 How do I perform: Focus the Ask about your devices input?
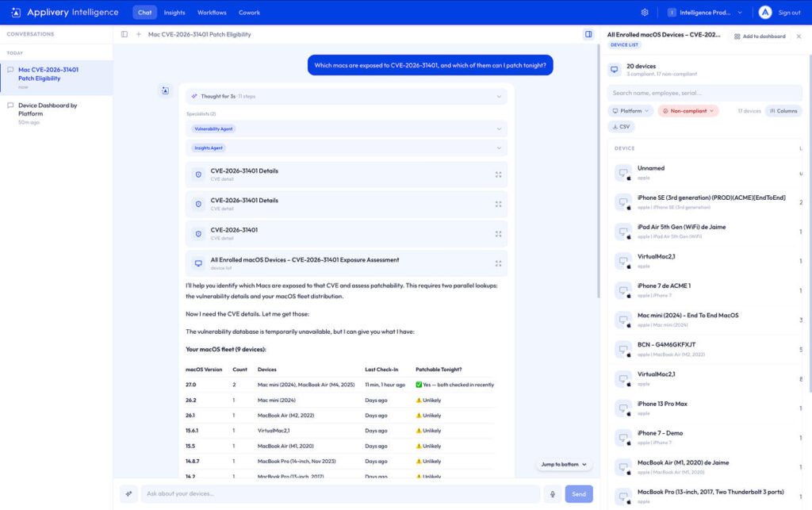click(x=340, y=494)
